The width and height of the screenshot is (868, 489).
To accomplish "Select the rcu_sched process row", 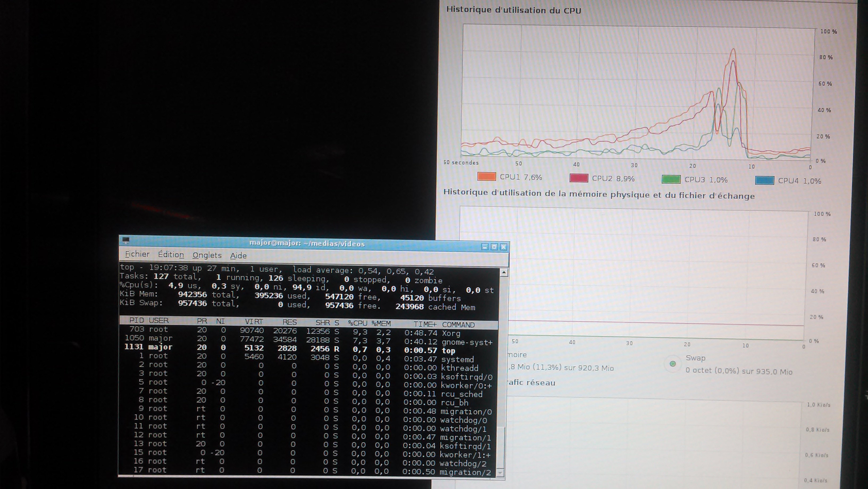I will [308, 393].
